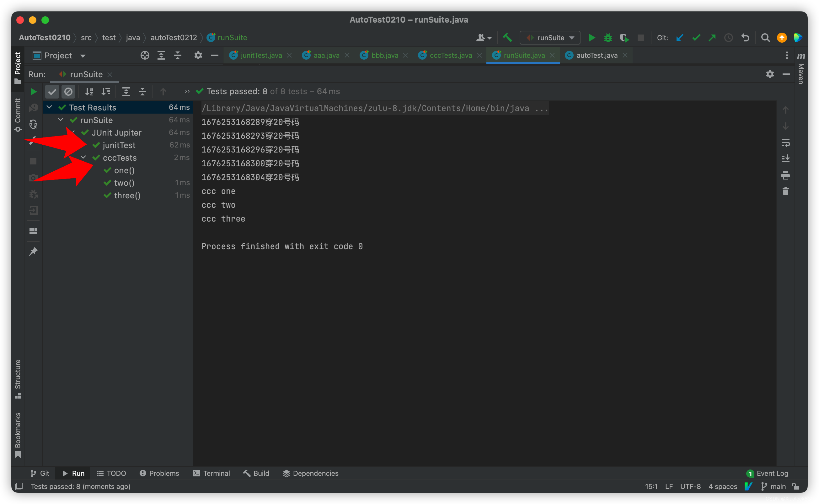The height and width of the screenshot is (504, 819).
Task: Open the Maven side panel
Action: point(801,68)
